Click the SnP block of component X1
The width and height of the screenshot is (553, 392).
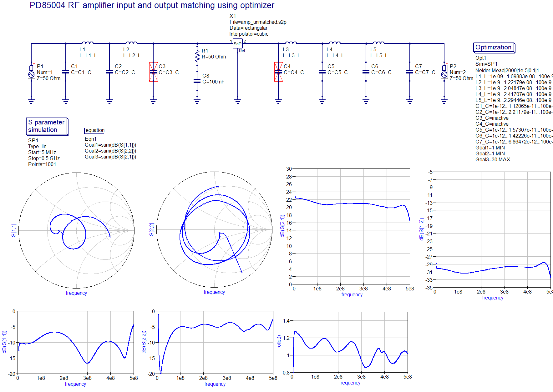click(237, 44)
